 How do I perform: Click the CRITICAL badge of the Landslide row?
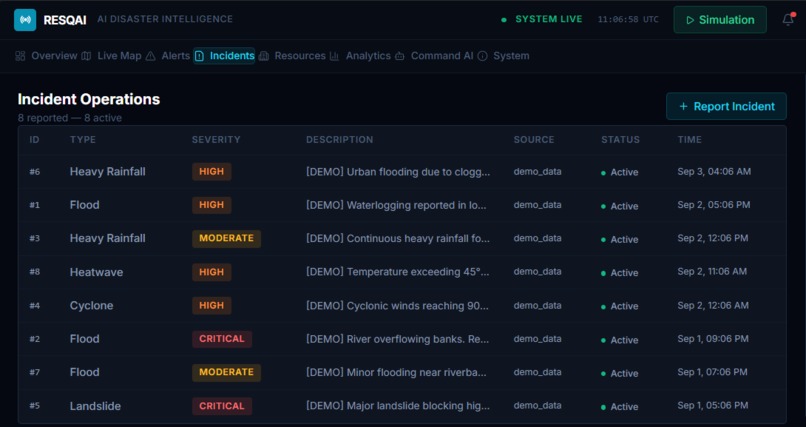(x=222, y=406)
